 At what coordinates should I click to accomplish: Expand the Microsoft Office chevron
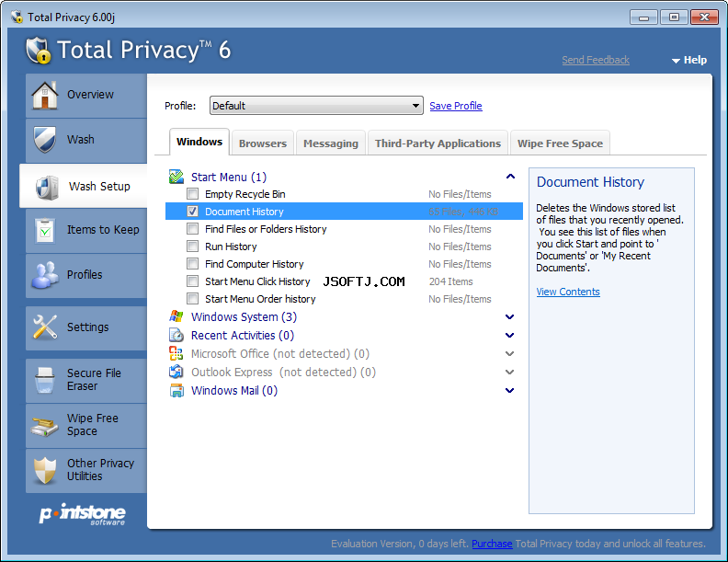[509, 353]
